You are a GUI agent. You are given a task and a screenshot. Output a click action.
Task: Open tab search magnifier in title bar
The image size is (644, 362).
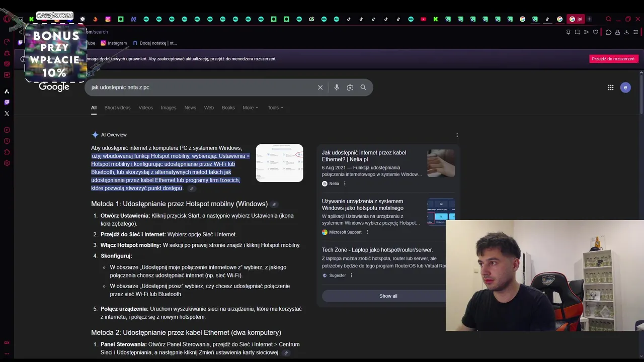[608, 19]
